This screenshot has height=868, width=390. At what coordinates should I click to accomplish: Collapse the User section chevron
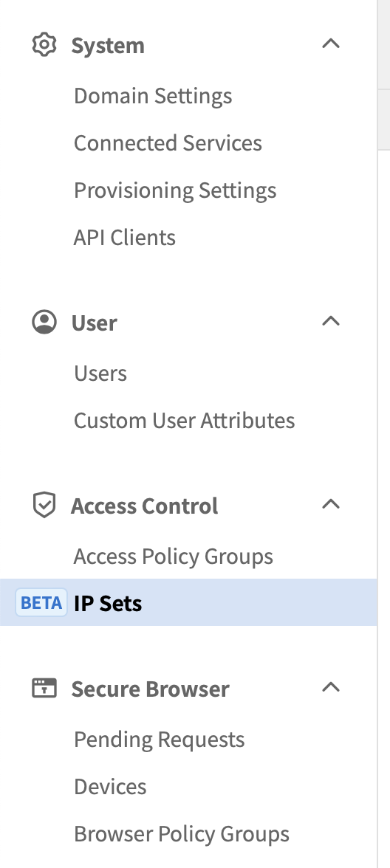tap(331, 321)
